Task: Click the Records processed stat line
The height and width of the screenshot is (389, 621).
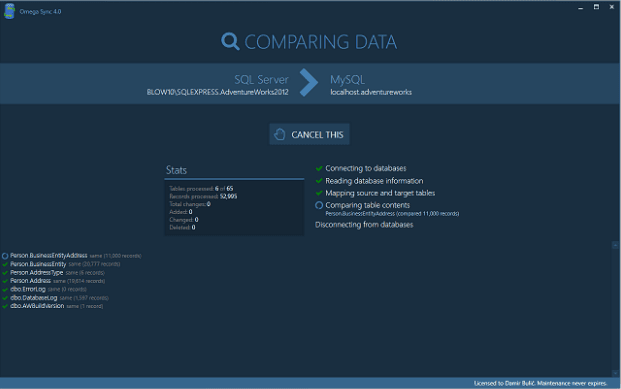Action: (x=203, y=196)
